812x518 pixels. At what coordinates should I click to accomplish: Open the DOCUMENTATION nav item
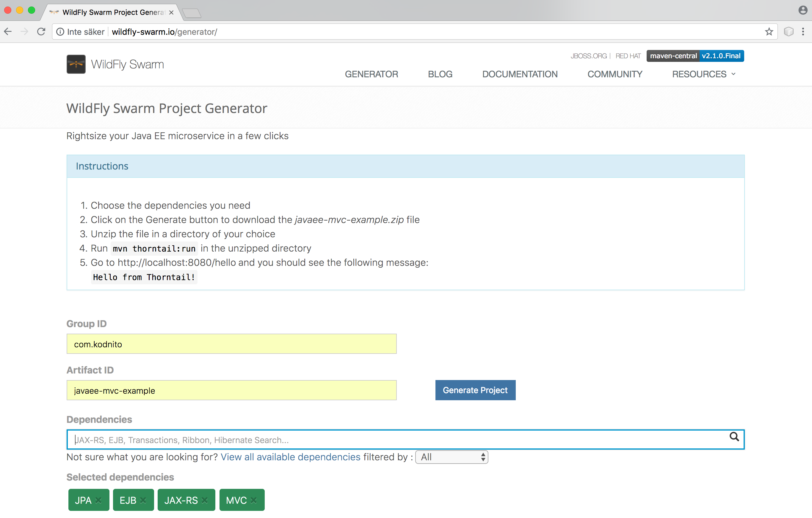pyautogui.click(x=520, y=74)
